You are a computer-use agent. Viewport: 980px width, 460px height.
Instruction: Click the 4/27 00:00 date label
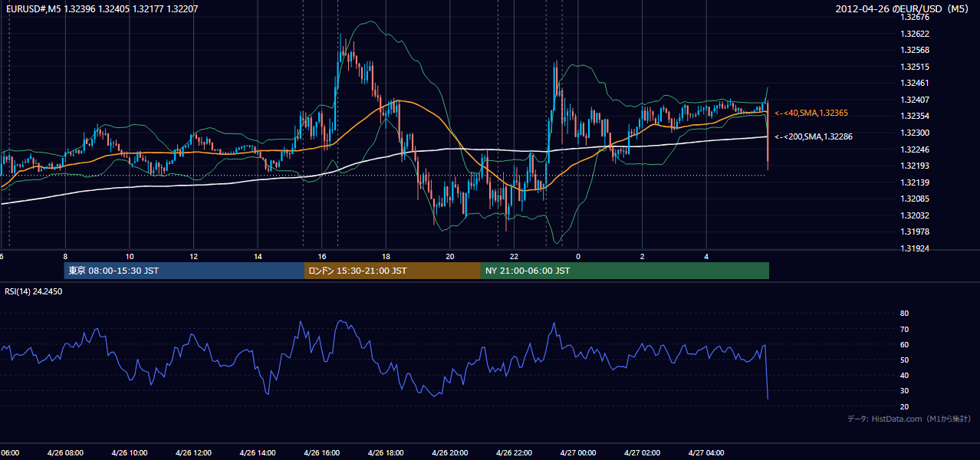click(x=578, y=452)
